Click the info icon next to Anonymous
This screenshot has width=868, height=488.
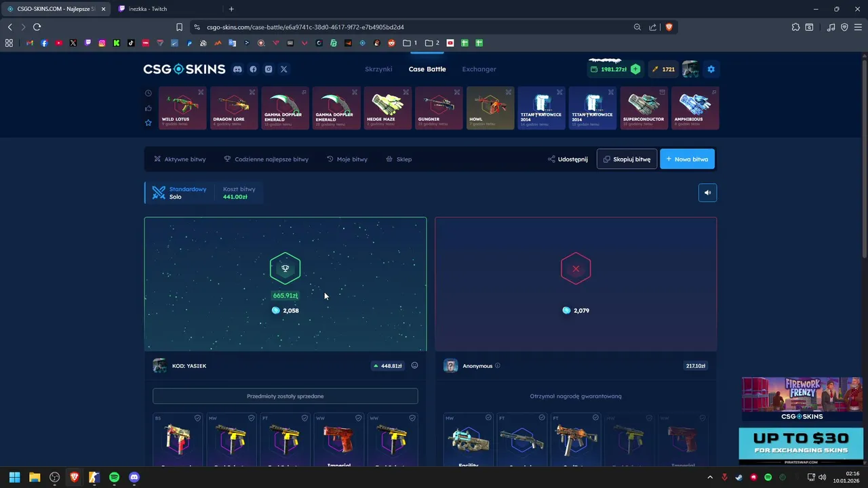click(498, 366)
